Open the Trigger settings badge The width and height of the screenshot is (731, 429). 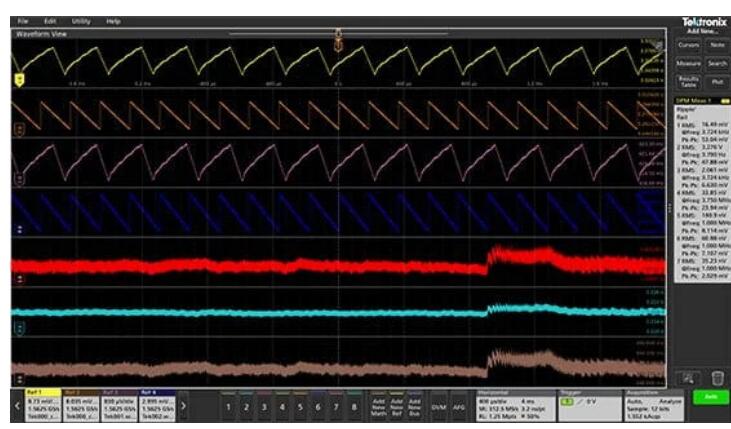[x=589, y=405]
